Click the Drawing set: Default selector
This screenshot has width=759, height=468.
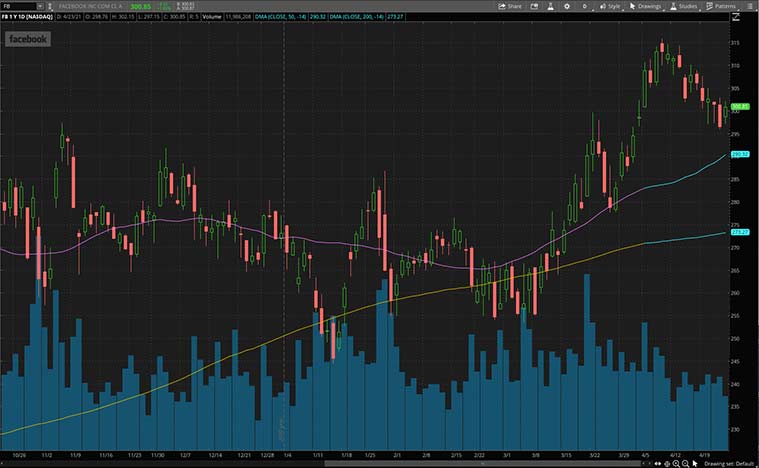pos(727,464)
